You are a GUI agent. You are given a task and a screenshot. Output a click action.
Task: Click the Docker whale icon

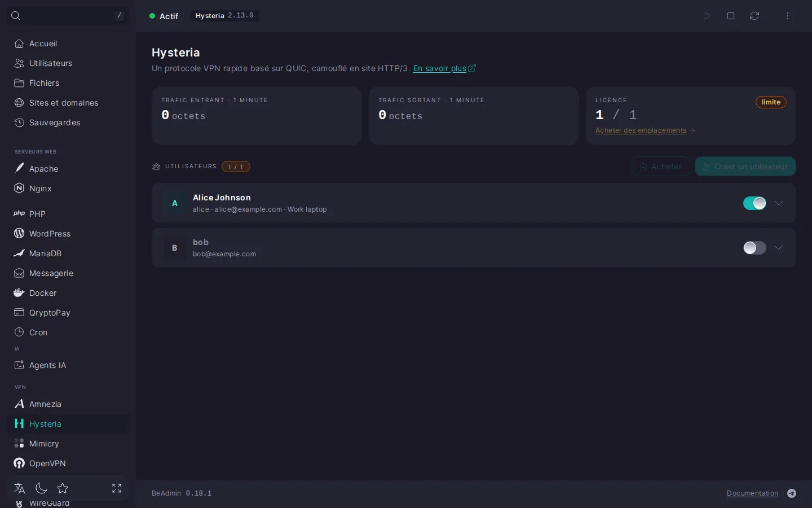point(19,293)
